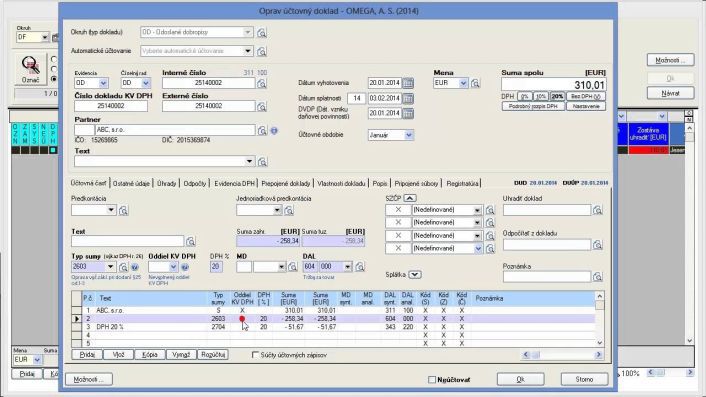Toggle third SZČP X box
Viewport: 706px width, 397px height.
point(398,235)
